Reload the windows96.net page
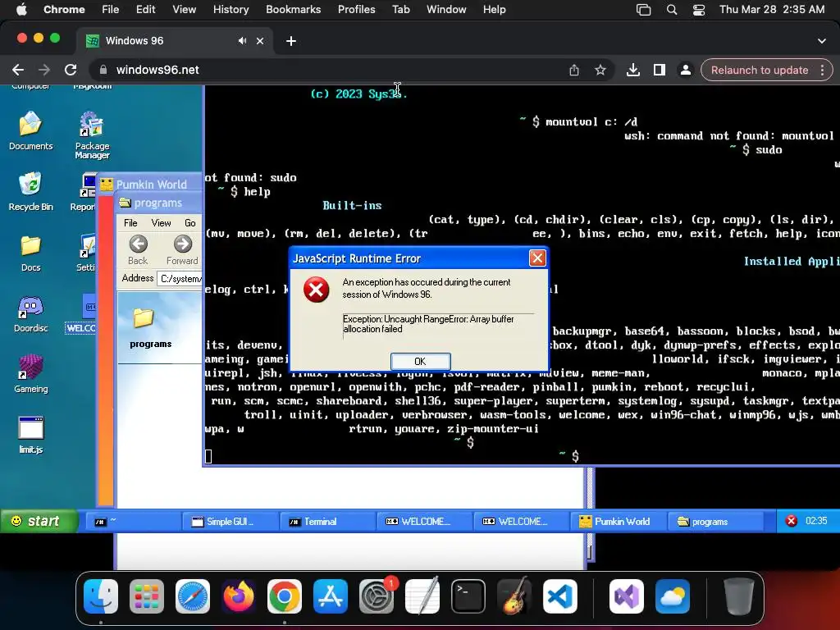 [71, 70]
